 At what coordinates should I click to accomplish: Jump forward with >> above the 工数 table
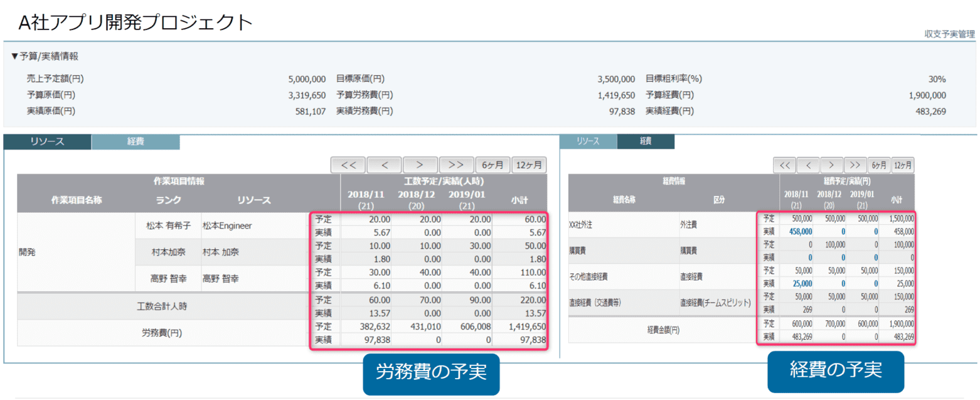tap(456, 165)
